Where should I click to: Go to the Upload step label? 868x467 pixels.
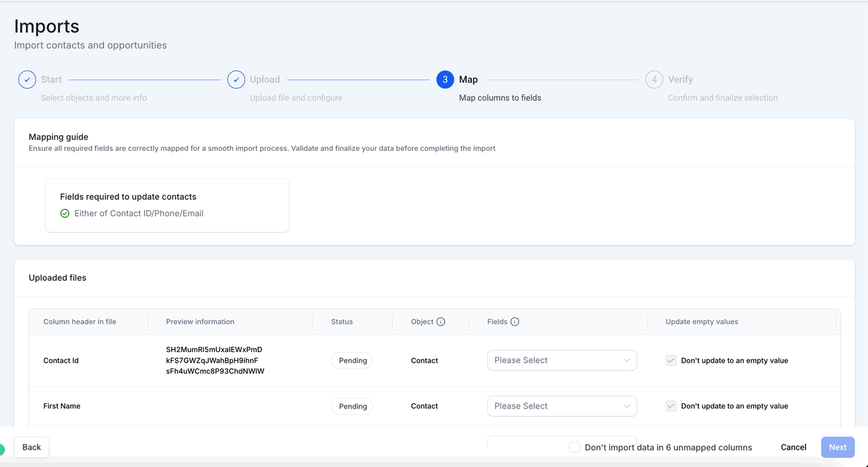[265, 80]
